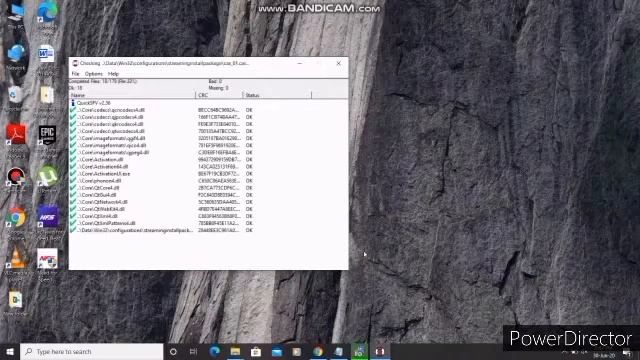Launch Microsoft Edge from the taskbar
This screenshot has width=640, height=360.
coord(215,351)
